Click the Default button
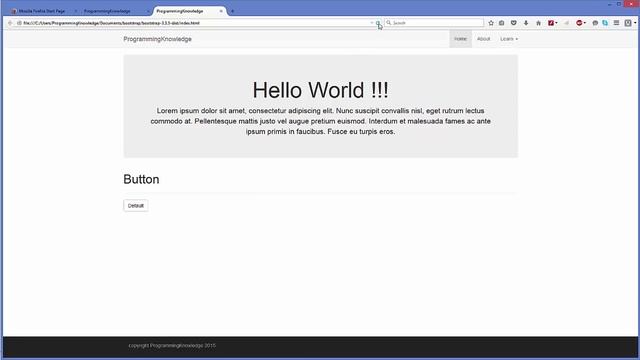The image size is (640, 360). (136, 205)
